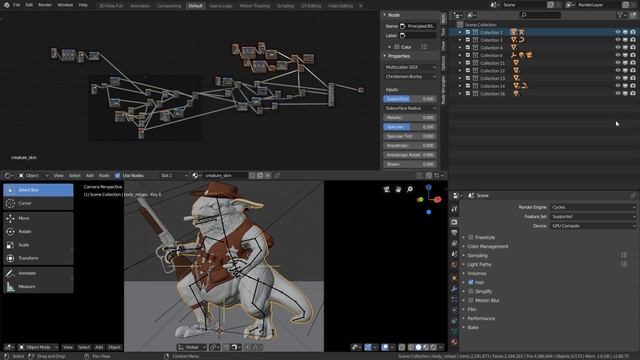Viewport: 640px width, 360px height.
Task: Click the zoom magnifier icon in viewport
Action: tap(409, 189)
